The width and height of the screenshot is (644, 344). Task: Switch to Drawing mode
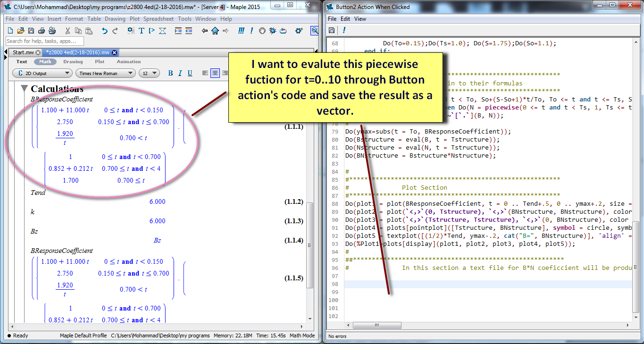coord(73,62)
